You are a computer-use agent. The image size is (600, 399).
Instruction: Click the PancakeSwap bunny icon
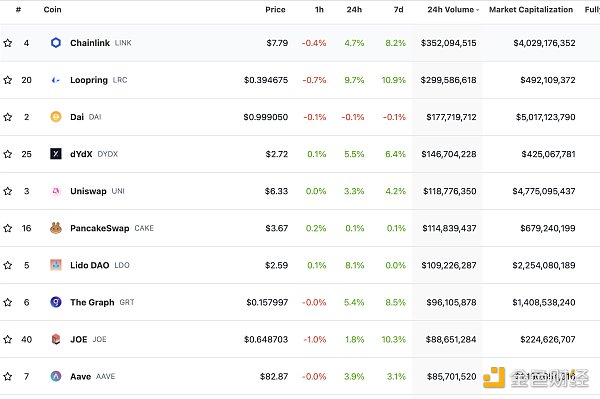coord(56,228)
